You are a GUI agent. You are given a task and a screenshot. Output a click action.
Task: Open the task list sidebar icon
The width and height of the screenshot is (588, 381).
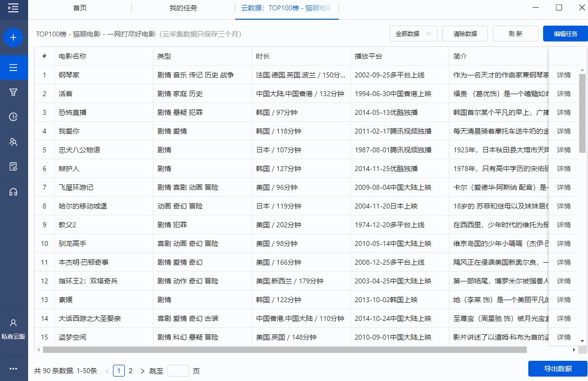(13, 68)
